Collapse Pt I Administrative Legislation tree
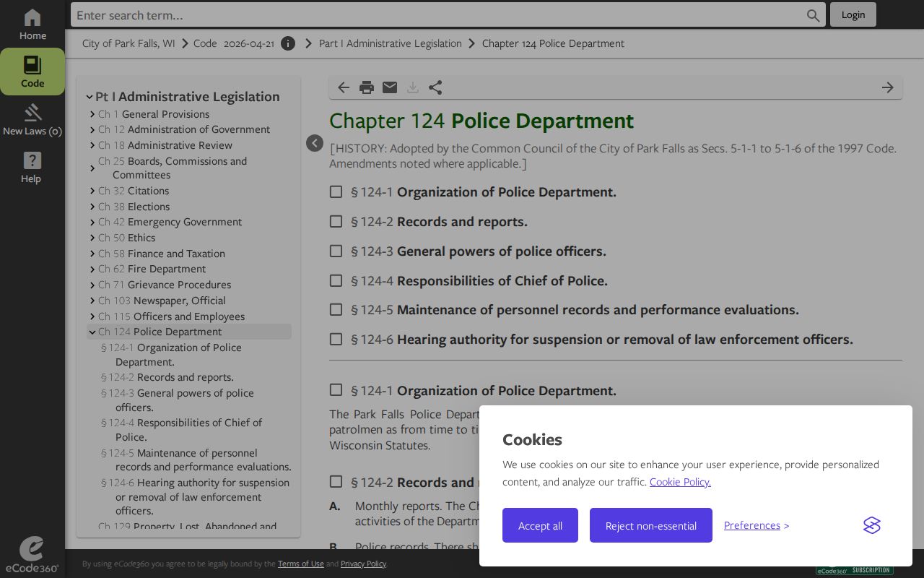 coord(90,97)
